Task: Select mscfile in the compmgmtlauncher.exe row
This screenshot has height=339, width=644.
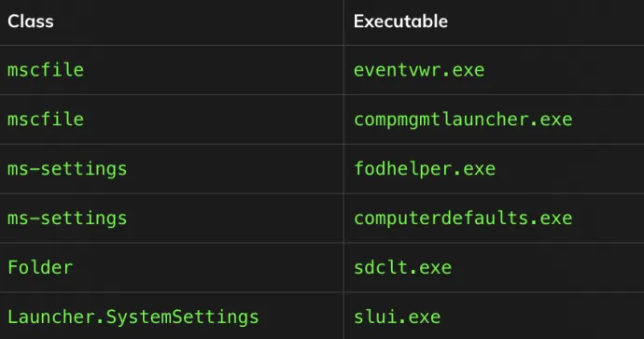Action: [x=46, y=120]
